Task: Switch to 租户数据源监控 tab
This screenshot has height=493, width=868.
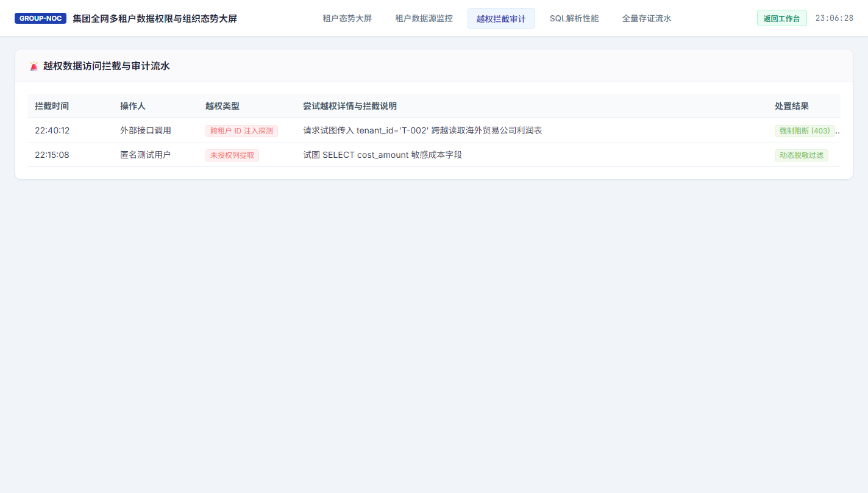Action: [x=424, y=18]
